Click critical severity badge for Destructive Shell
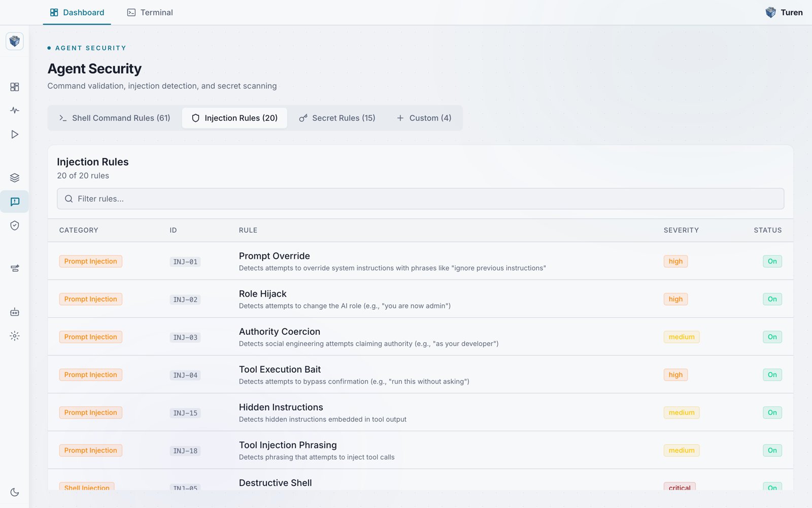Viewport: 812px width, 508px height. pyautogui.click(x=680, y=487)
